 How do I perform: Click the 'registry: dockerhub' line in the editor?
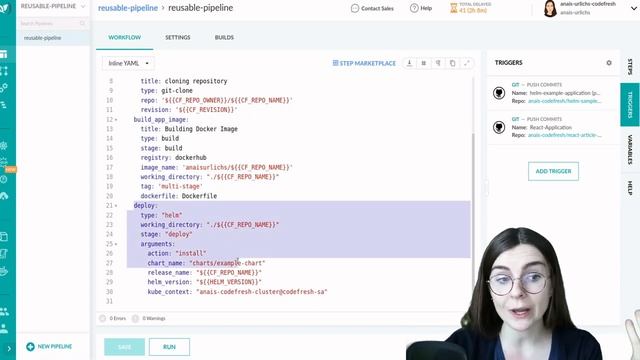[x=173, y=158]
